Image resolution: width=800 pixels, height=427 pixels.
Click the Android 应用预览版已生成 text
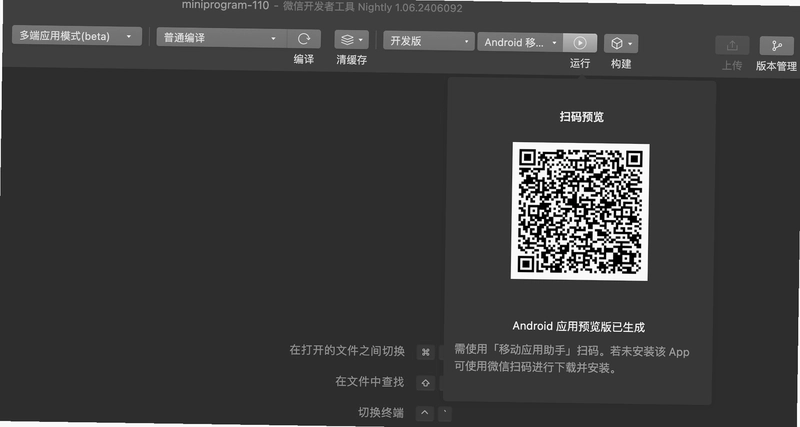coord(579,327)
